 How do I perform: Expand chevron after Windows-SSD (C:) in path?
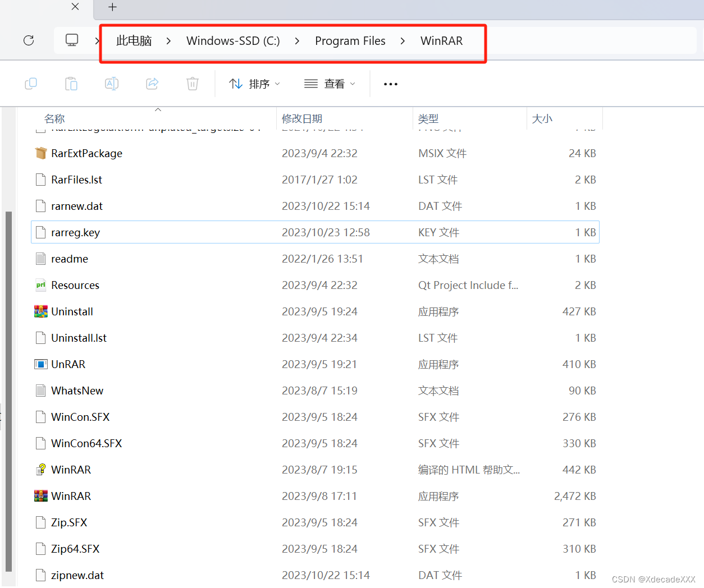click(x=297, y=41)
